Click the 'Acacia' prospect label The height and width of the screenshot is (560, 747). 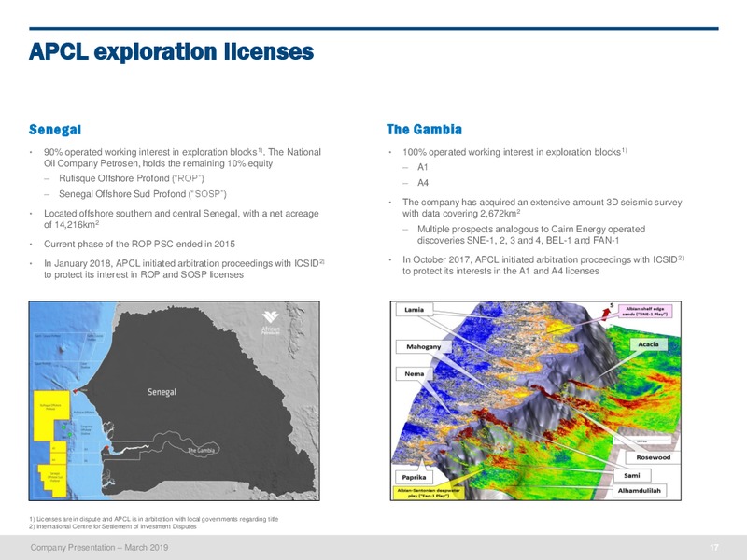click(x=648, y=344)
